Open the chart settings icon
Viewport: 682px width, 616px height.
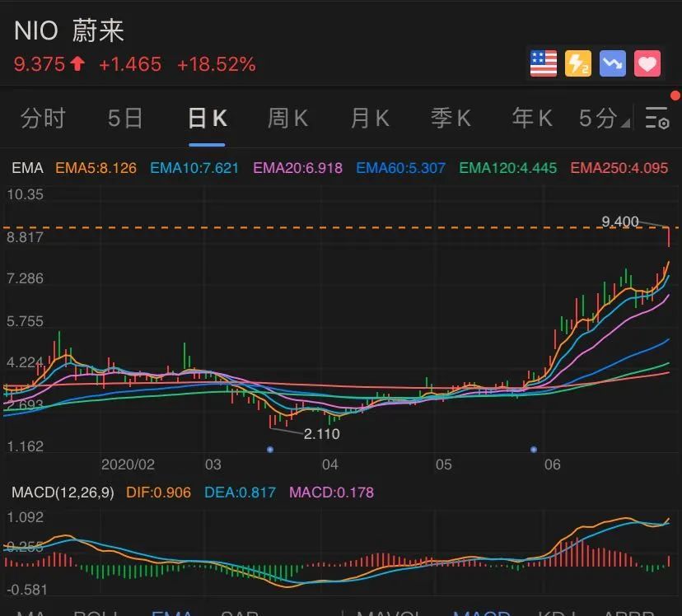(x=657, y=119)
